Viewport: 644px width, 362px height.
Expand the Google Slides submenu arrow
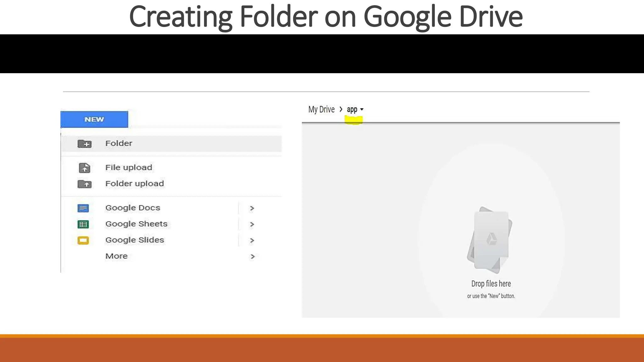coord(252,241)
